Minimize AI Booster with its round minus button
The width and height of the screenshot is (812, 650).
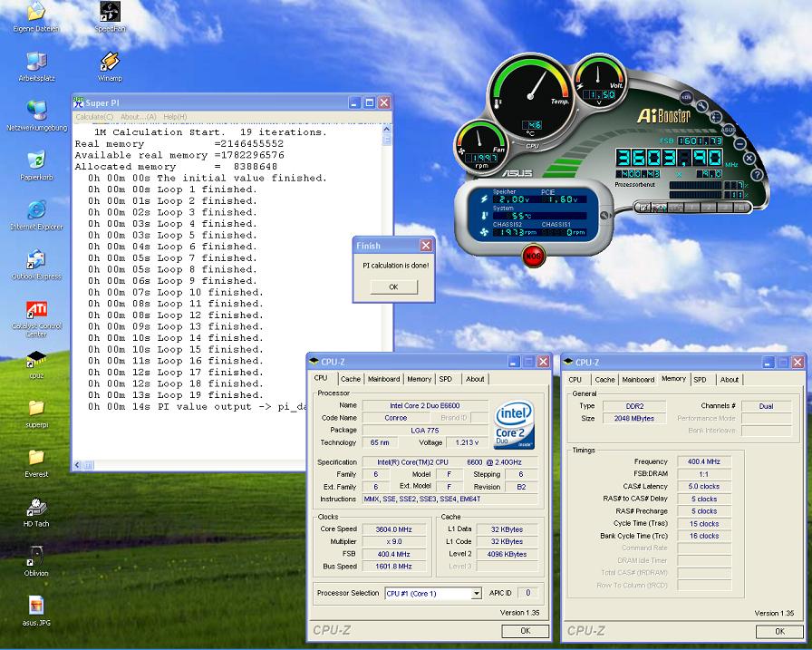740,143
